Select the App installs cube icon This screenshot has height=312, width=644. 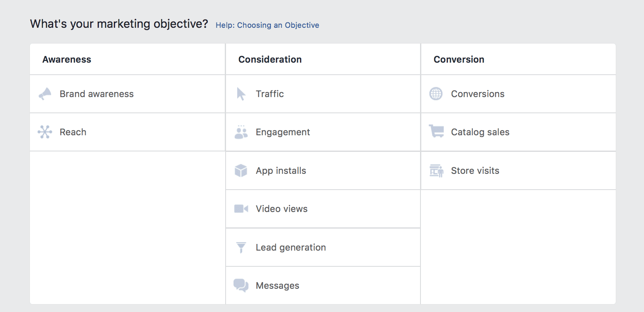tap(241, 171)
